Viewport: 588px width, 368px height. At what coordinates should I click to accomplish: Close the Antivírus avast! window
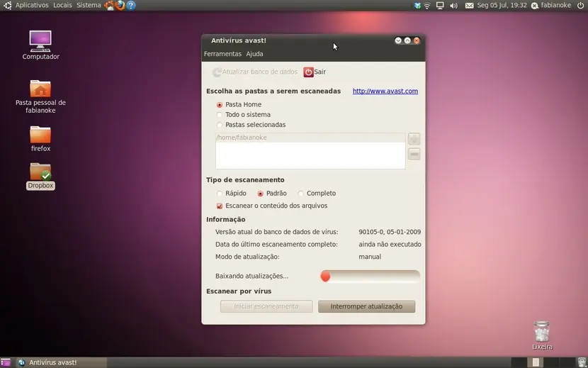(417, 40)
